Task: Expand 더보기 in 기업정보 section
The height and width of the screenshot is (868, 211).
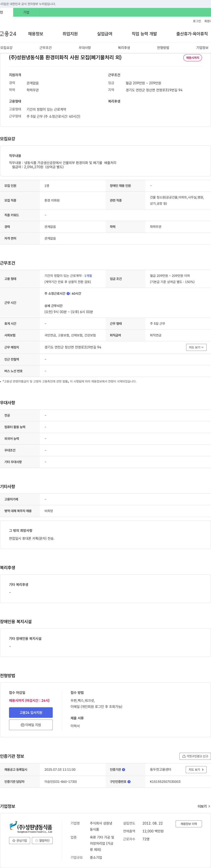Action: (204, 806)
